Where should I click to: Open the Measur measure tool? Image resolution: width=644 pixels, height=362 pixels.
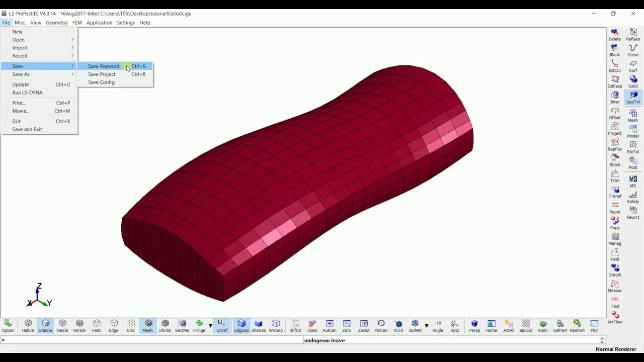[x=615, y=286]
